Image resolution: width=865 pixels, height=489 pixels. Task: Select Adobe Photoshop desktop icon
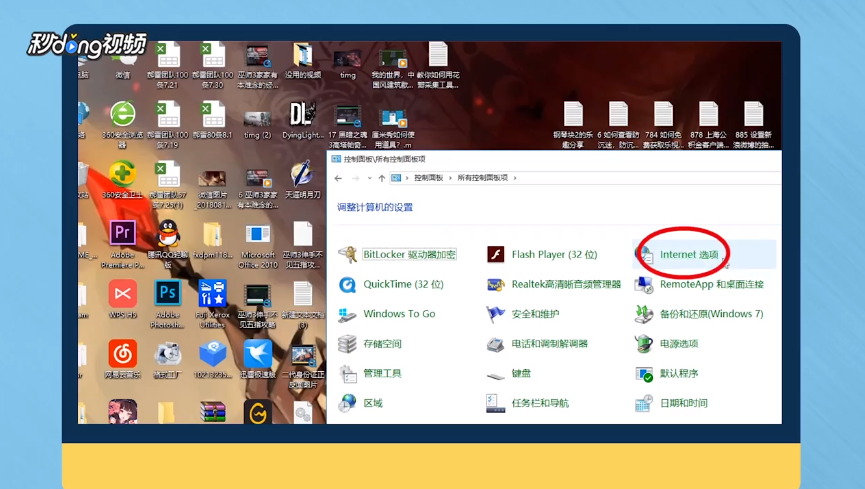pyautogui.click(x=168, y=304)
